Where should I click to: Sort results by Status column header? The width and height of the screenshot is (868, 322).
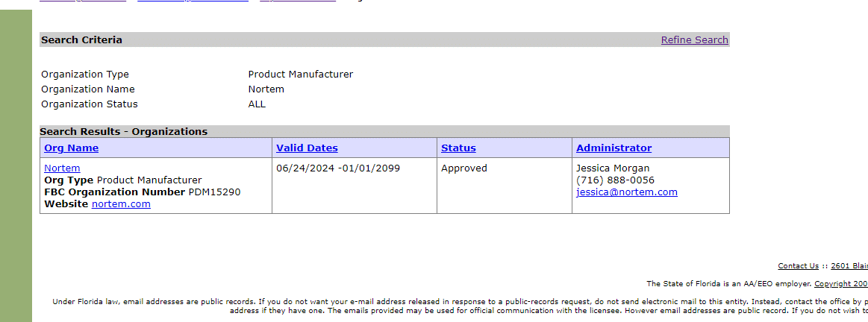tap(458, 148)
